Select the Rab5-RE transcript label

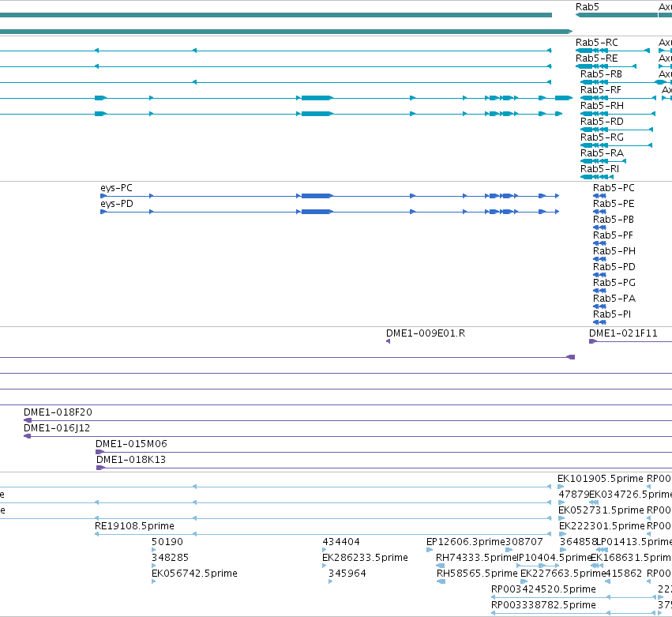[596, 58]
